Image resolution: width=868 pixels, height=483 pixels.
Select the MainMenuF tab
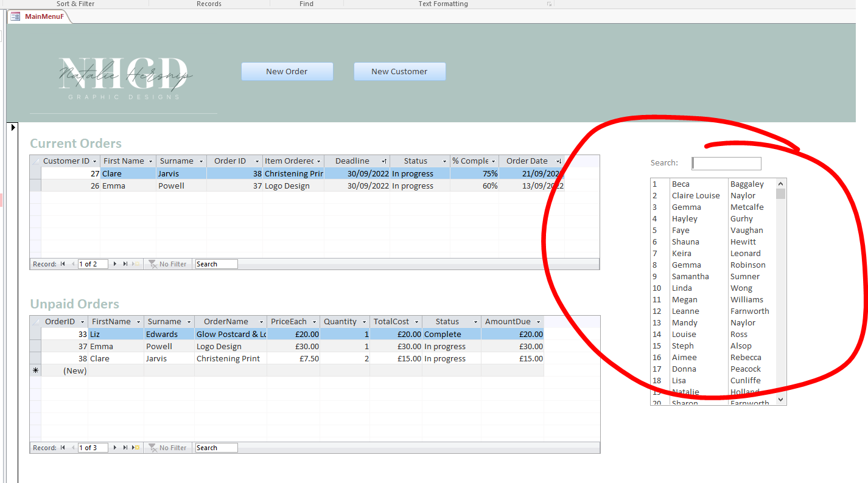point(38,16)
